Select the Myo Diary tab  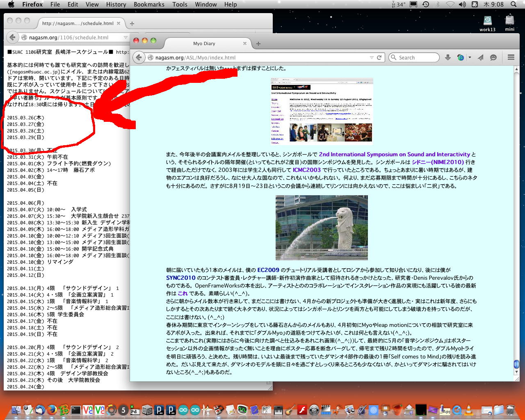click(x=204, y=43)
